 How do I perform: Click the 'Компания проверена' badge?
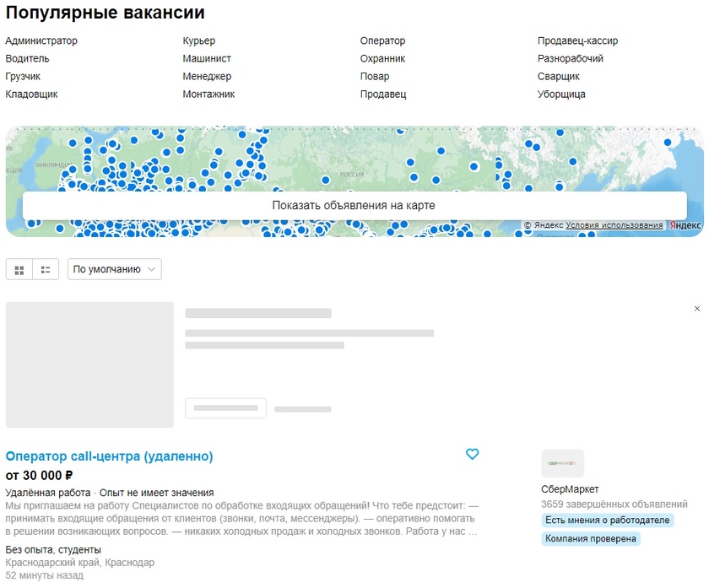591,539
